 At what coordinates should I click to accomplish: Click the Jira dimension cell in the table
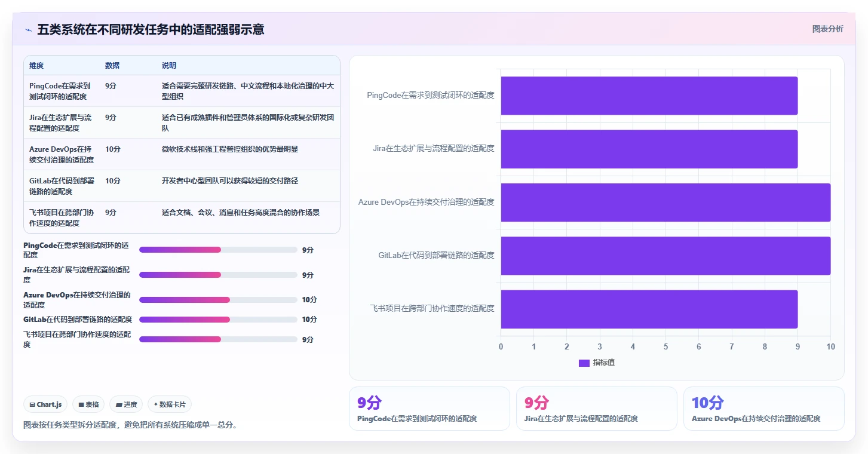click(x=62, y=122)
